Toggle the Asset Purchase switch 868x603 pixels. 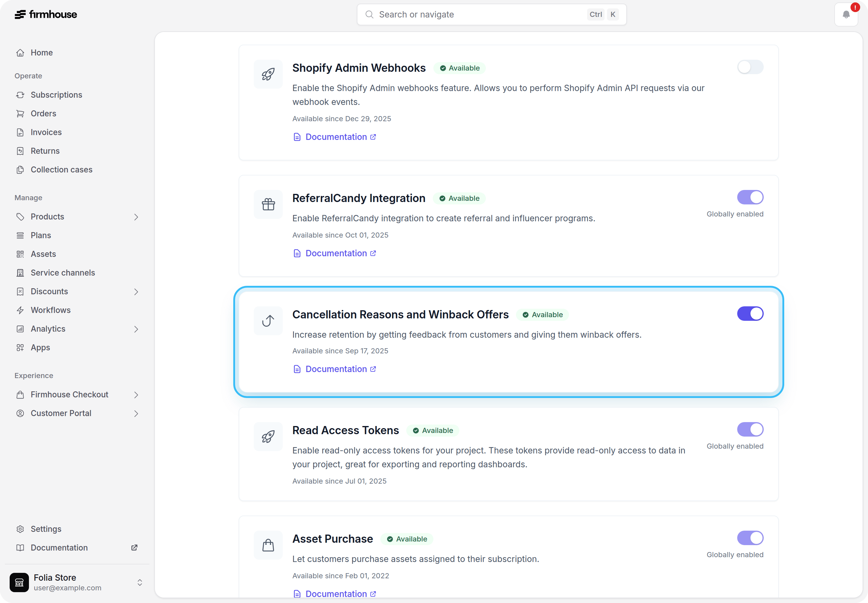coord(750,538)
